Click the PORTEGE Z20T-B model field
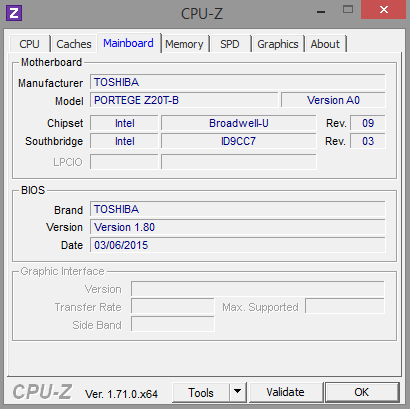 (x=184, y=100)
